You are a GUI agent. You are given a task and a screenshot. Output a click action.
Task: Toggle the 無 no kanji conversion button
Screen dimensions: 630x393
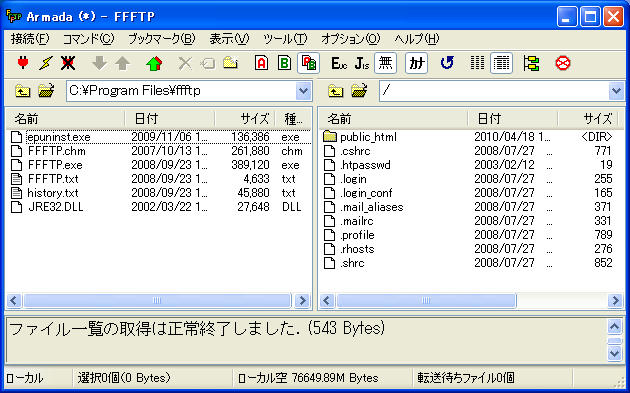pos(385,63)
